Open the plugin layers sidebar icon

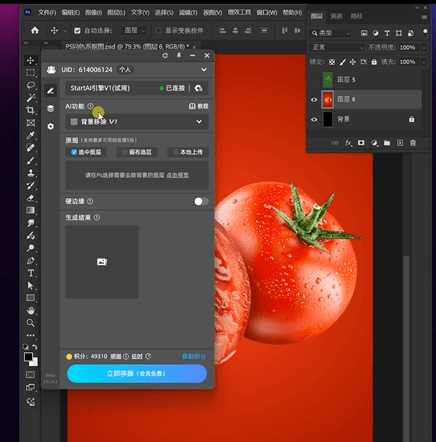[x=50, y=108]
